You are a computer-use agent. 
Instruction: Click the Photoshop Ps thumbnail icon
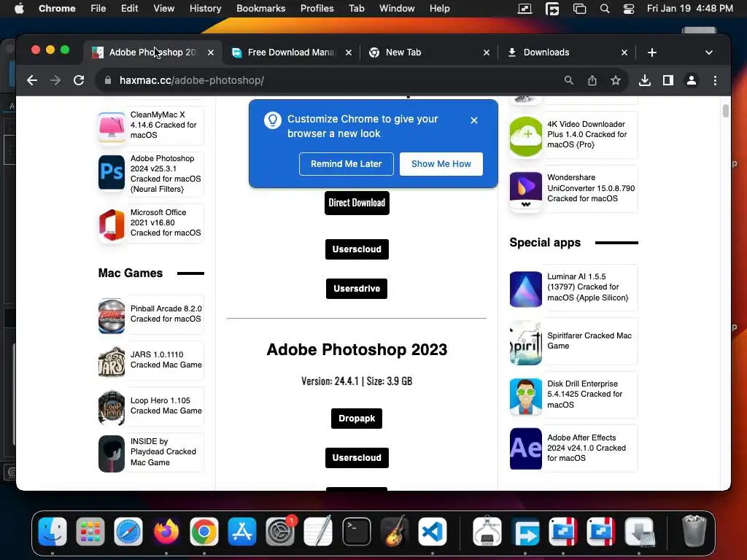point(112,172)
